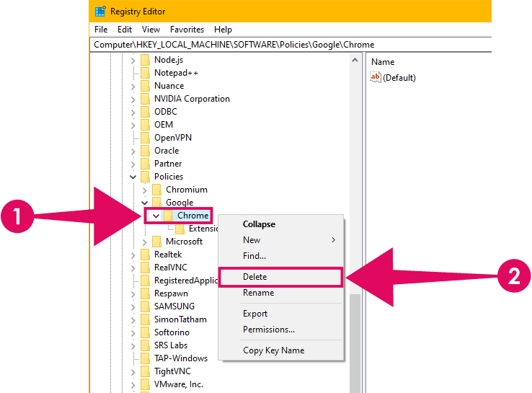Click the Node.js folder icon
This screenshot has height=393, width=532.
coord(145,60)
